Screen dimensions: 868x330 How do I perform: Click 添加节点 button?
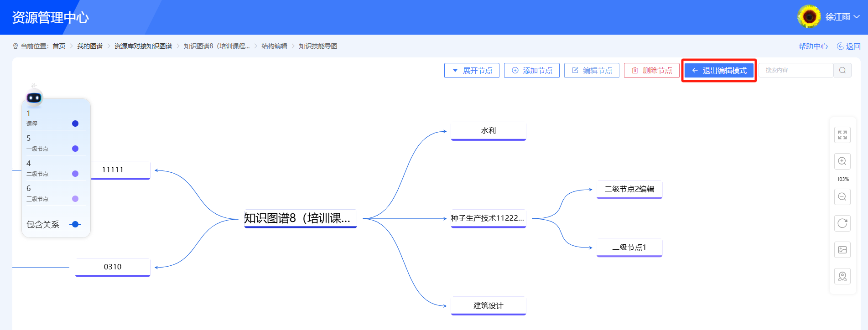point(531,71)
